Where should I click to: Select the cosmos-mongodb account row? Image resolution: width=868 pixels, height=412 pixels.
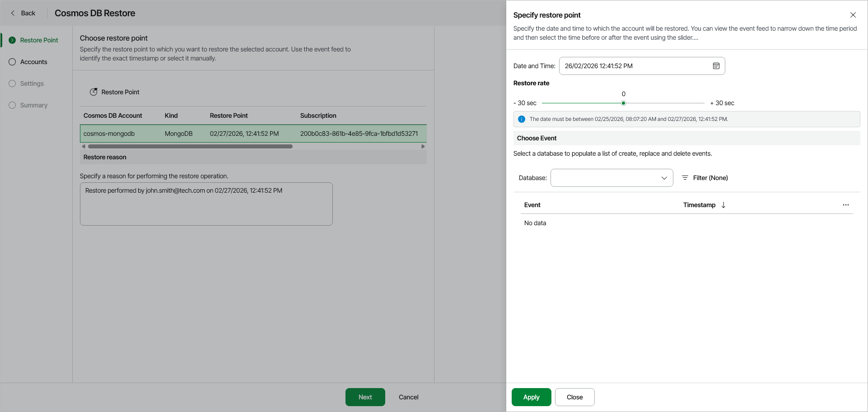click(253, 134)
